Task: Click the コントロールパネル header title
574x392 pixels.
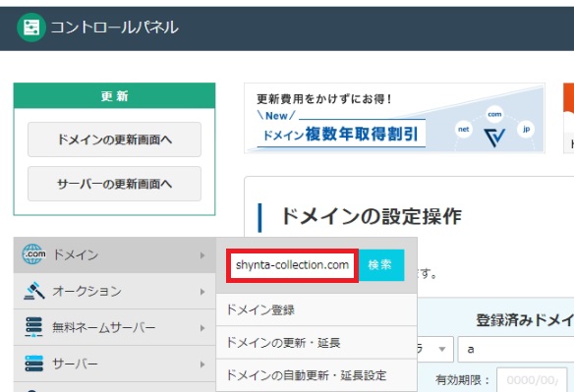Action: pos(115,28)
